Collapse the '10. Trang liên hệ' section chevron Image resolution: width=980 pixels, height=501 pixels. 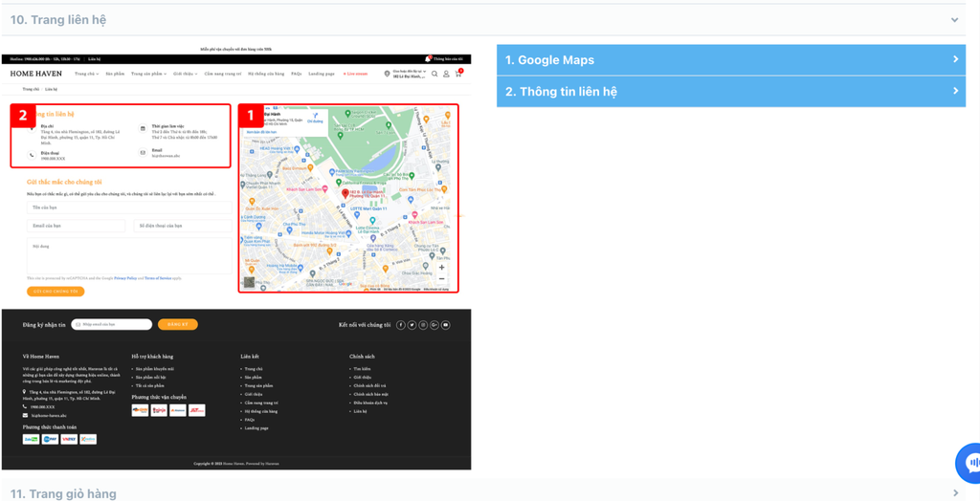(954, 20)
